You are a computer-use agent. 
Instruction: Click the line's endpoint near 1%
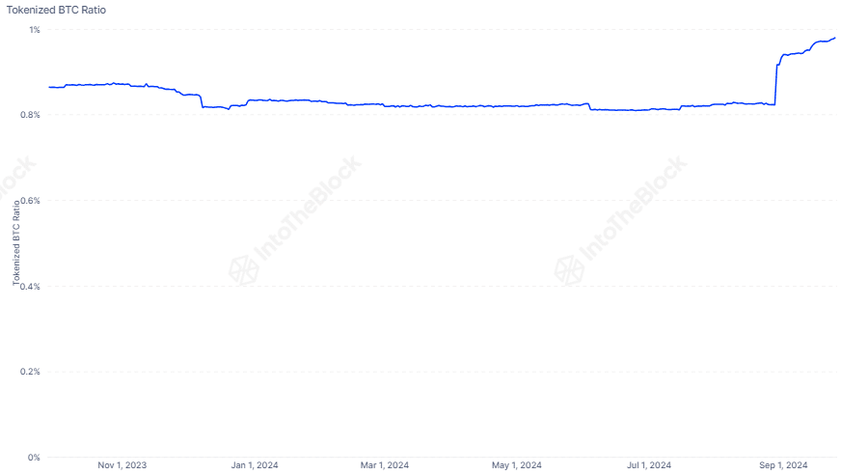(834, 38)
